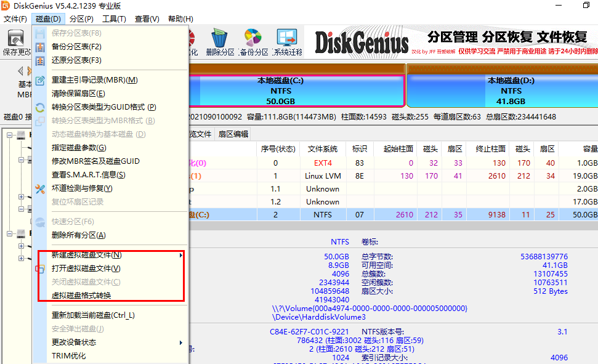Click the 序号(状态) column header
The image size is (598, 364).
click(278, 149)
